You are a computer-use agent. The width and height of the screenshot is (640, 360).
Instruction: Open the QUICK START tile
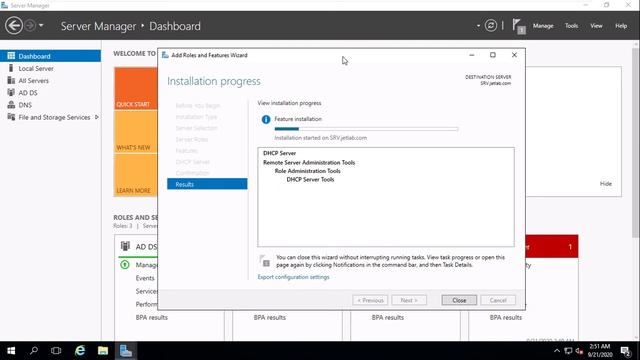(x=136, y=89)
